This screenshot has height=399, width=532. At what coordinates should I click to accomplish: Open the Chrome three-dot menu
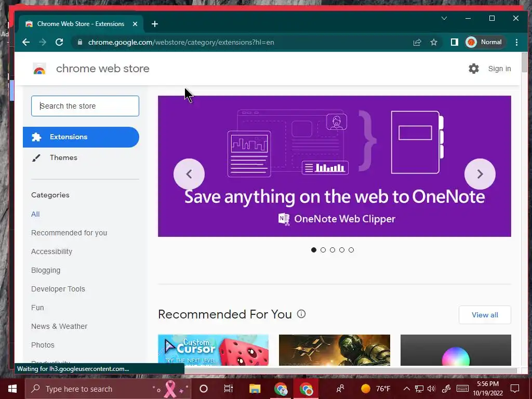516,42
